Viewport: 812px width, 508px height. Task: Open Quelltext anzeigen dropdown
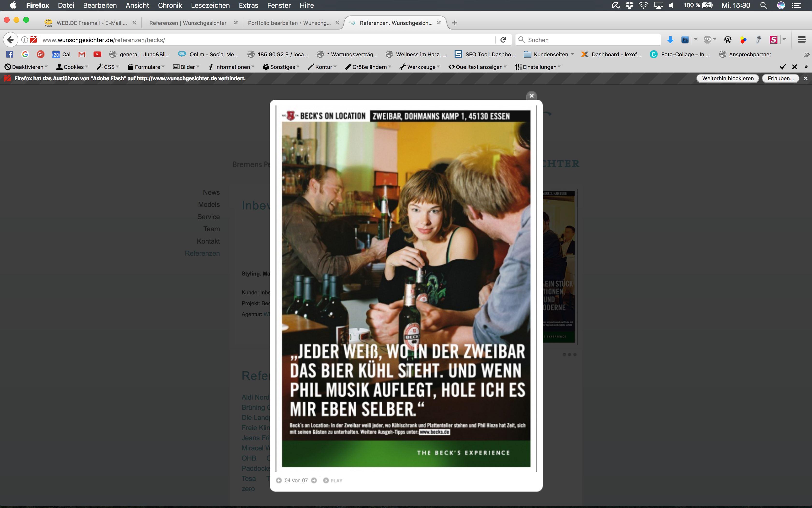(x=478, y=67)
